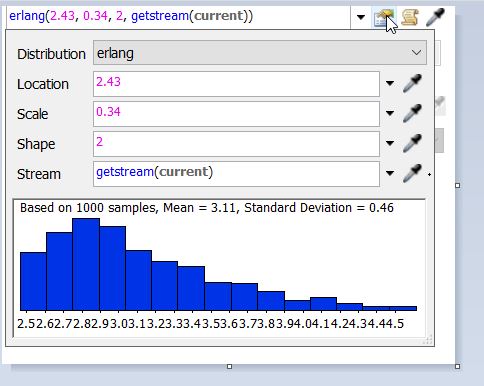
Task: Expand the dropdown arrow beside the erlang expression
Action: (x=361, y=17)
